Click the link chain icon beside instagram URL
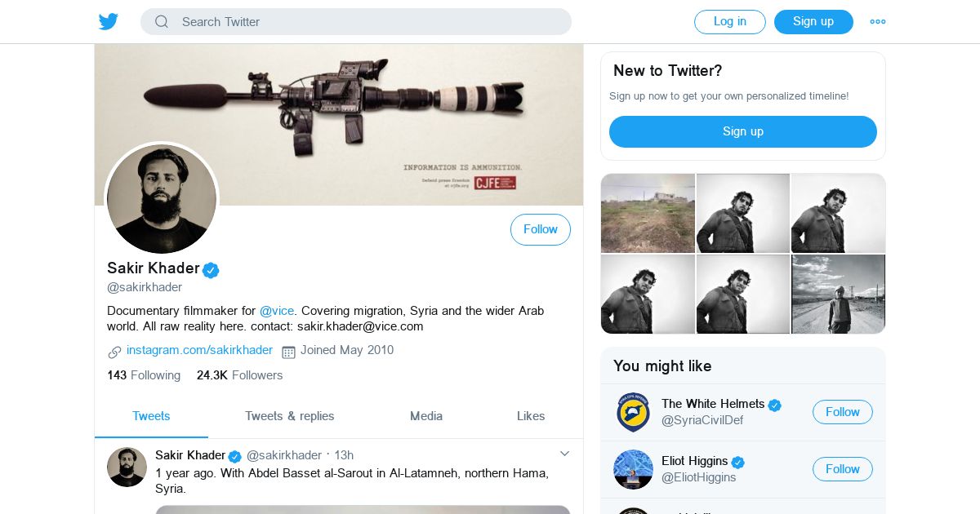 click(114, 352)
